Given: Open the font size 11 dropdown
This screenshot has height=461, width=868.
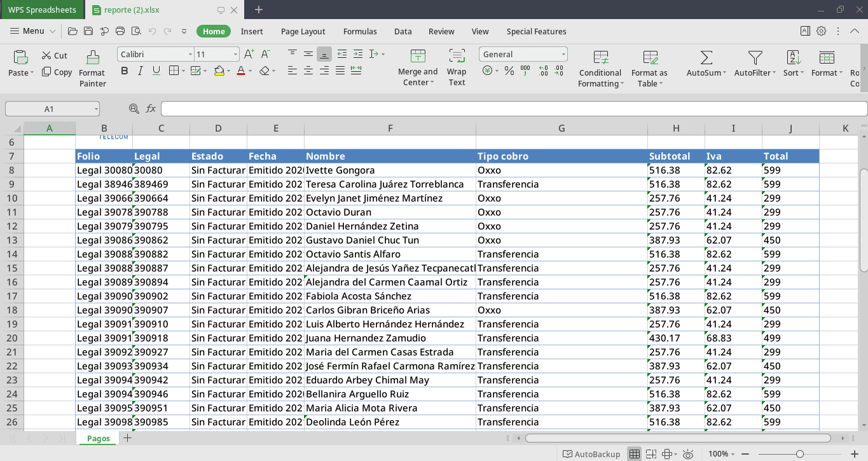Looking at the screenshot, I should point(236,55).
